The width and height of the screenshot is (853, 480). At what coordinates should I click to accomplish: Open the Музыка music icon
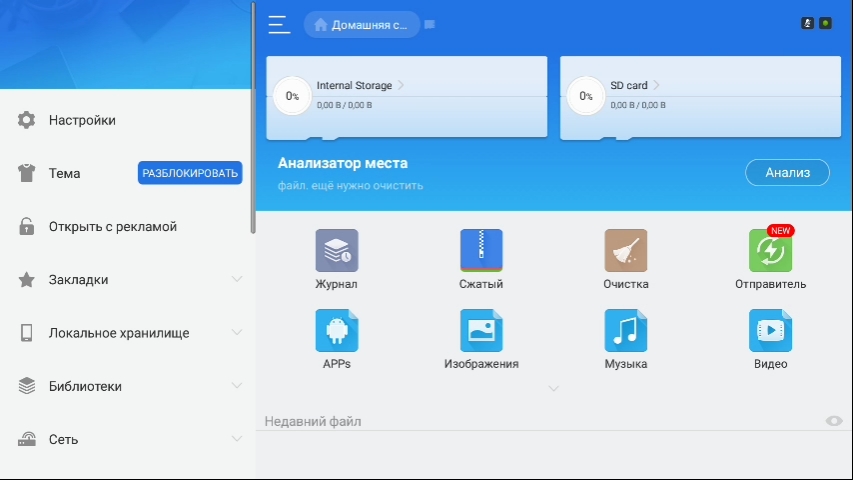point(625,331)
